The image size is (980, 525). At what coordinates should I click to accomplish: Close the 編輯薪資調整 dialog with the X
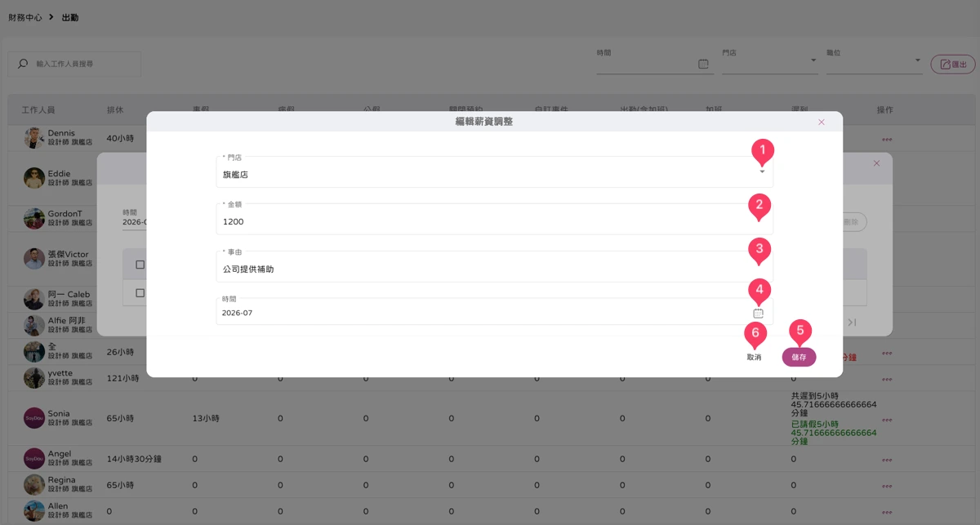(x=822, y=122)
